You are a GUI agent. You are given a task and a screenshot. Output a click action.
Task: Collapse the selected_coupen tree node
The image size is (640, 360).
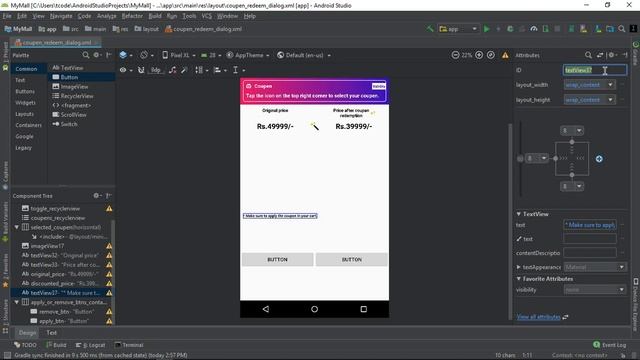pyautogui.click(x=17, y=227)
